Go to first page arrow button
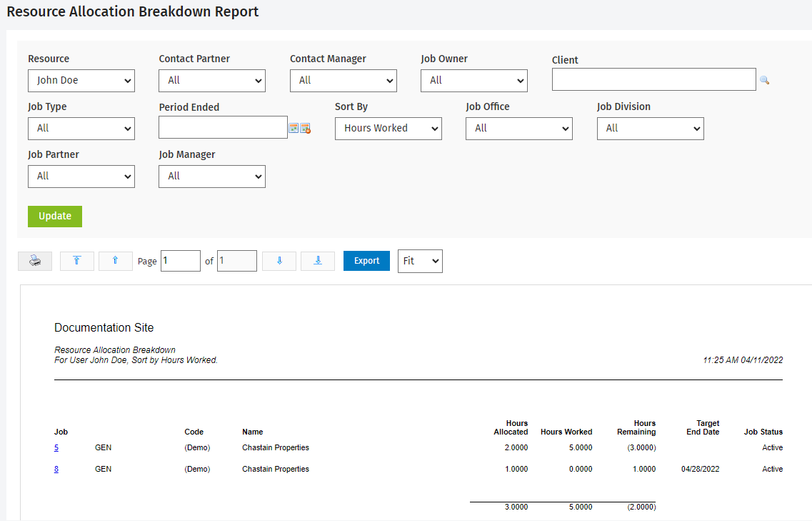Image resolution: width=812 pixels, height=521 pixels. point(76,261)
